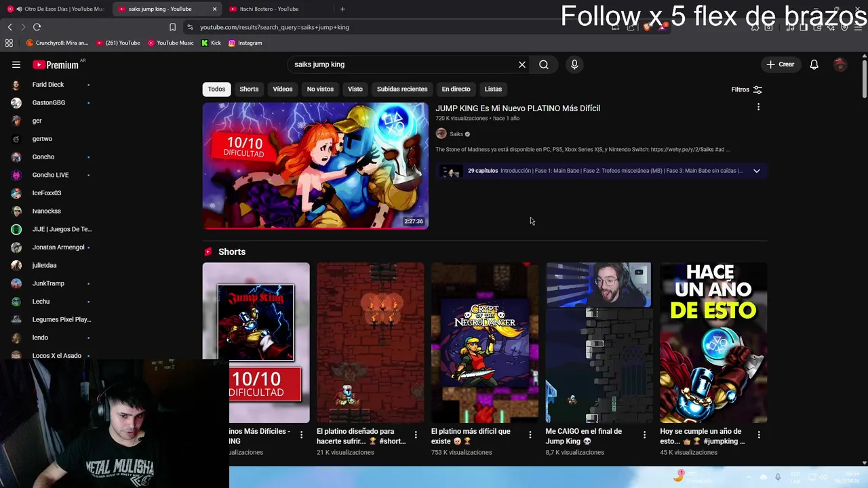This screenshot has height=488, width=868.
Task: Select the 'Visto' filter chip
Action: [355, 89]
